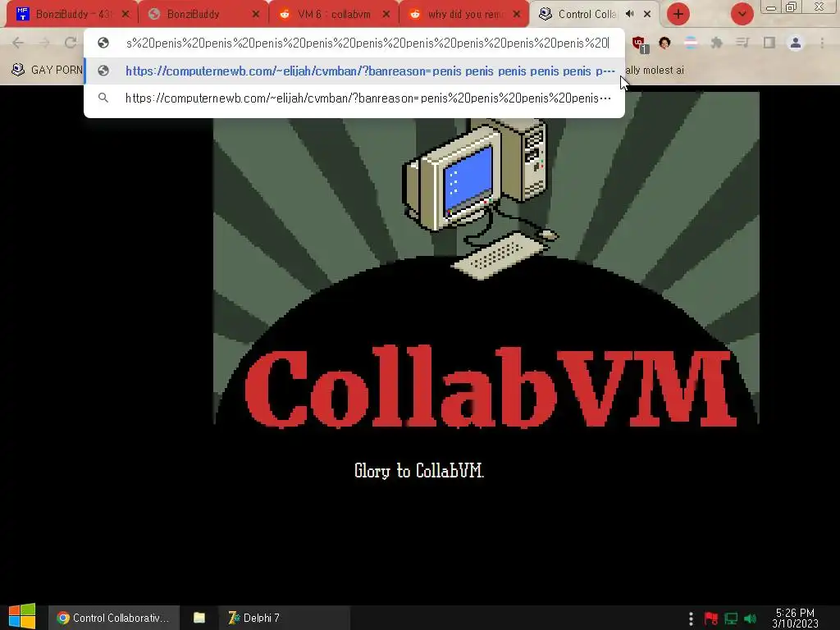The image size is (840, 630).
Task: Click the face avatar extension icon
Action: (664, 43)
